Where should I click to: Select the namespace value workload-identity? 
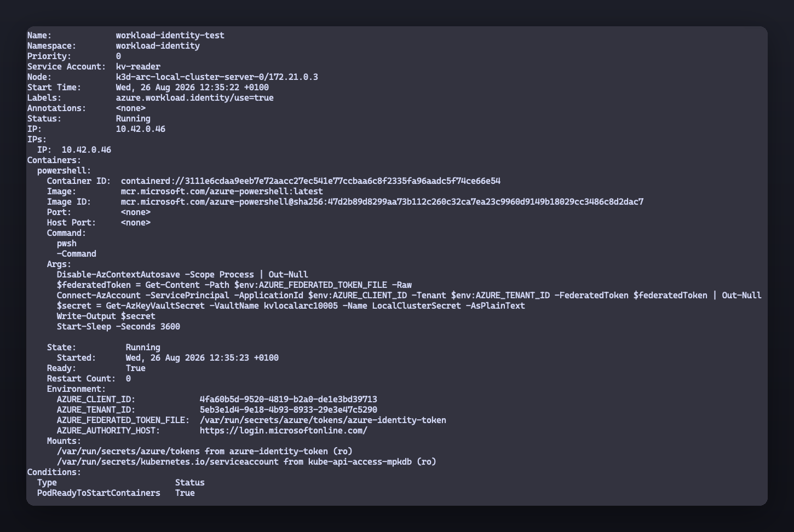[158, 46]
